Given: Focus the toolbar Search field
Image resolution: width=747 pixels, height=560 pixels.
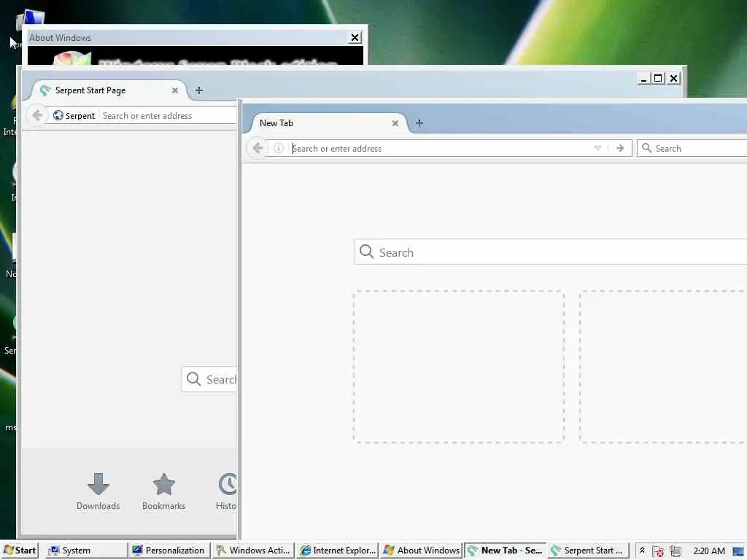Looking at the screenshot, I should pyautogui.click(x=692, y=148).
